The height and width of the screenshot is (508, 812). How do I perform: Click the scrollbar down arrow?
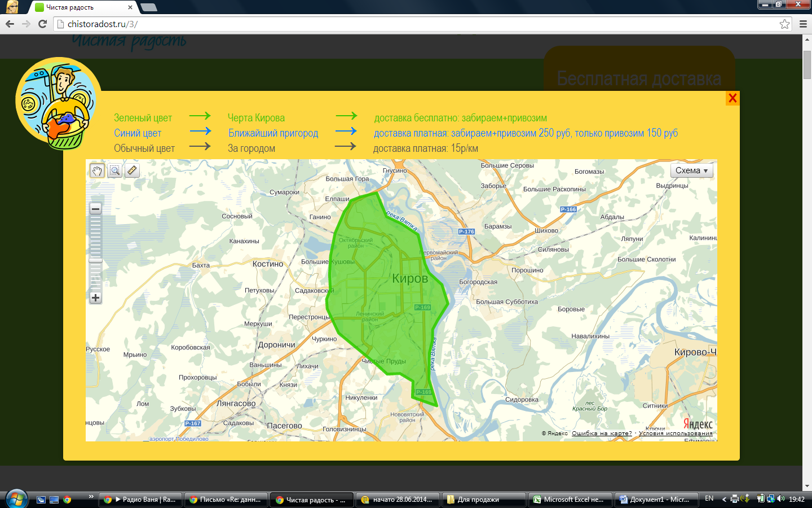(807, 485)
